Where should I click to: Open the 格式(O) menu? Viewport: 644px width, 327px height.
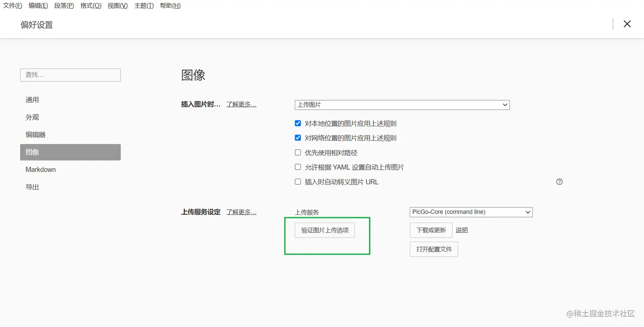[91, 6]
